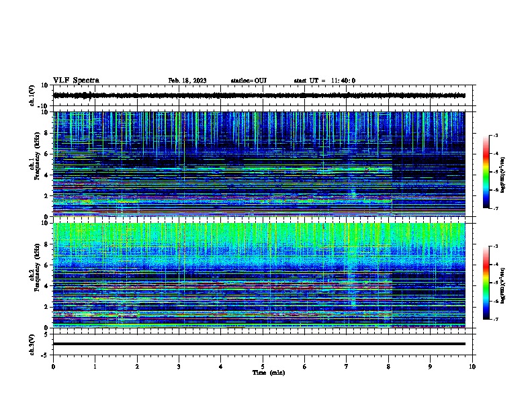Screen dimensions: 532x411
Task: Click the "-3" label on ch.2 color bar
Action: [495, 246]
